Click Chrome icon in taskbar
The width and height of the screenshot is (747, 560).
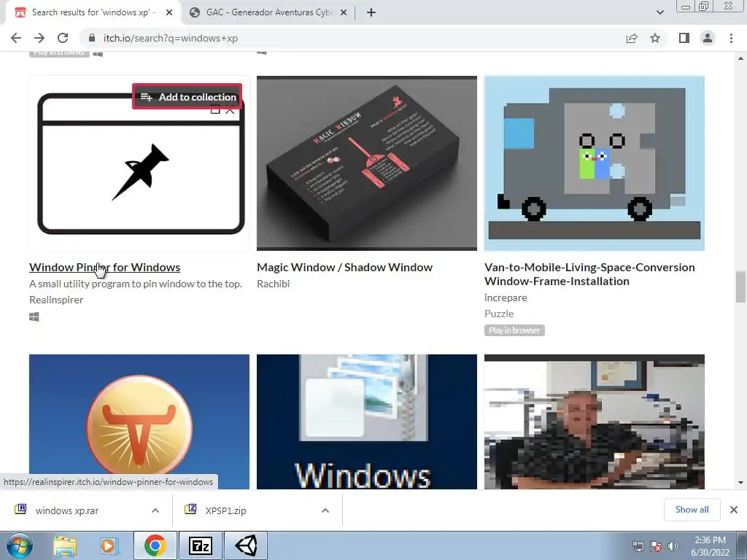coord(155,545)
